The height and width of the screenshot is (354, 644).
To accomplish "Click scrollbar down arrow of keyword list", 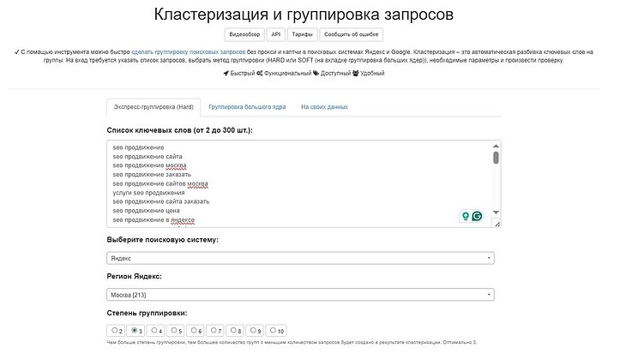I will pyautogui.click(x=496, y=213).
